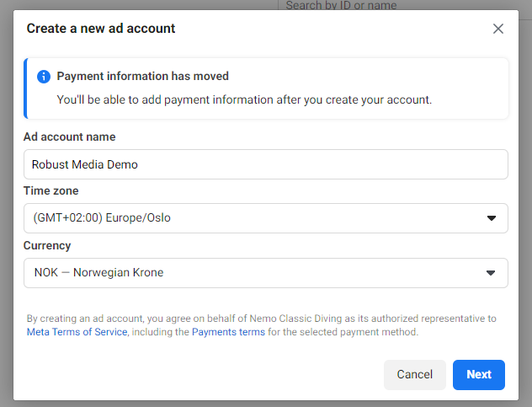Open the Meta Terms of Service link
Viewport: 532px width, 407px height.
pyautogui.click(x=77, y=332)
